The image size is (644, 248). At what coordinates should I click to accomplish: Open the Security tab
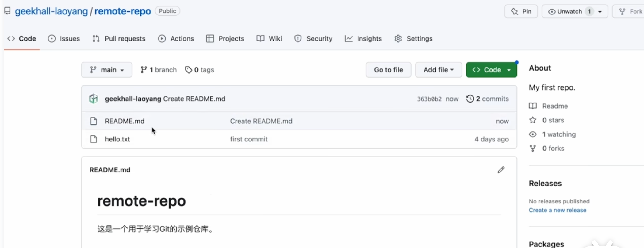(x=313, y=39)
